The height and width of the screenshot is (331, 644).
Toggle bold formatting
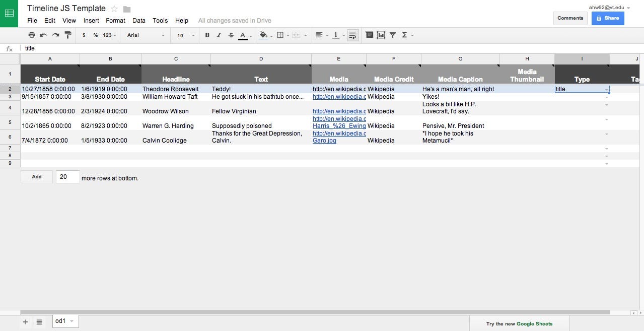point(207,35)
